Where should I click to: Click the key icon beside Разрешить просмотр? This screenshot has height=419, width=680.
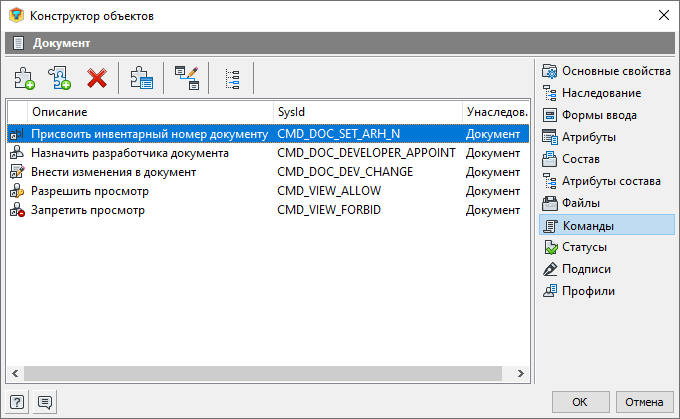point(17,191)
